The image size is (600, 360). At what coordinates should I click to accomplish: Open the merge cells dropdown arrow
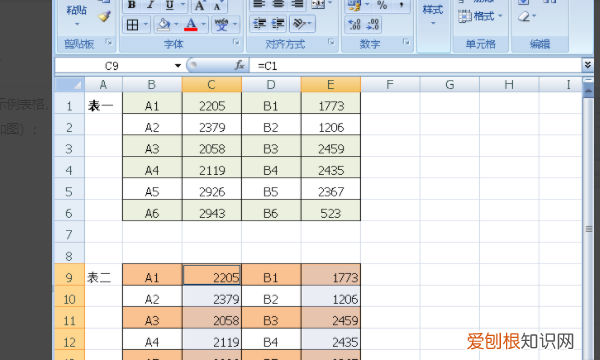click(x=330, y=4)
